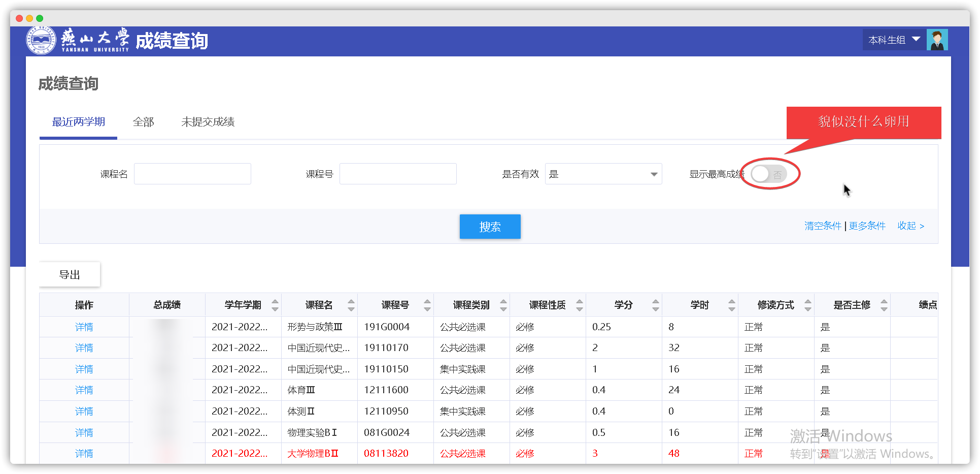The height and width of the screenshot is (474, 980).
Task: Sort the 修读方式 column
Action: tap(808, 304)
